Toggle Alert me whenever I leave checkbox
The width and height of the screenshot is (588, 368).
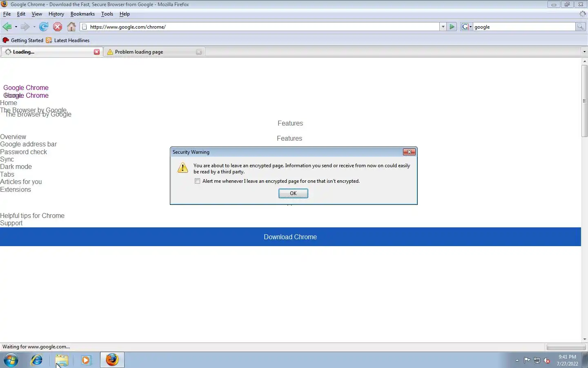pyautogui.click(x=198, y=181)
